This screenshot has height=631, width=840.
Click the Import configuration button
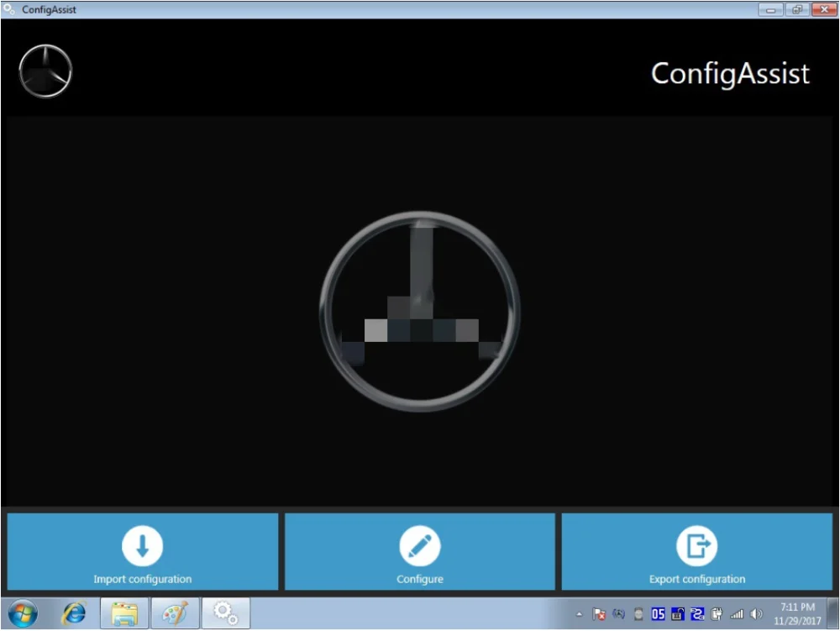pos(143,551)
